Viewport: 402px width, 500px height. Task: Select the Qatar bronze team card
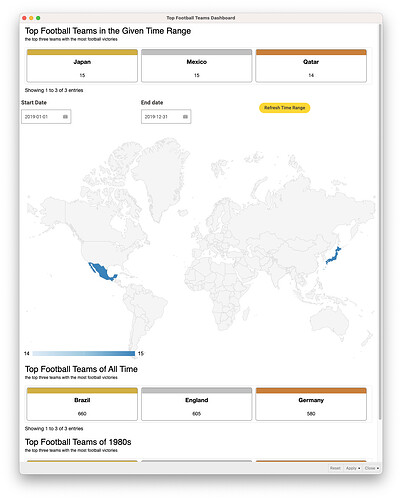point(311,66)
